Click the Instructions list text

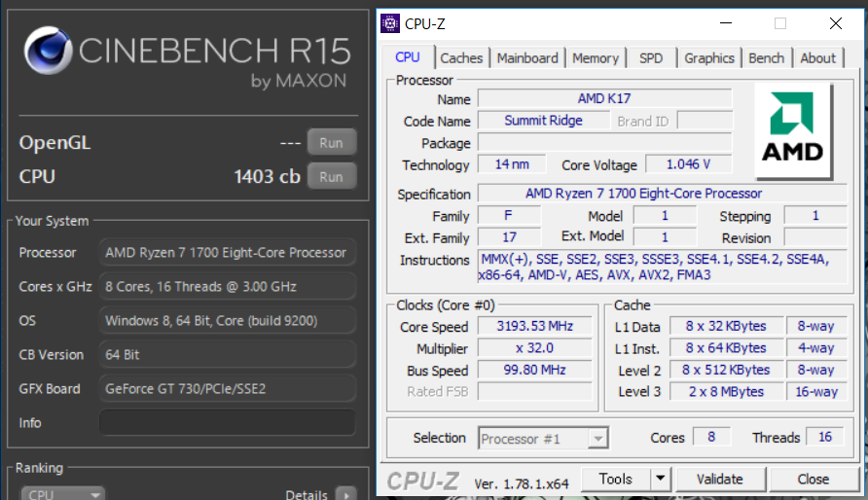click(662, 267)
